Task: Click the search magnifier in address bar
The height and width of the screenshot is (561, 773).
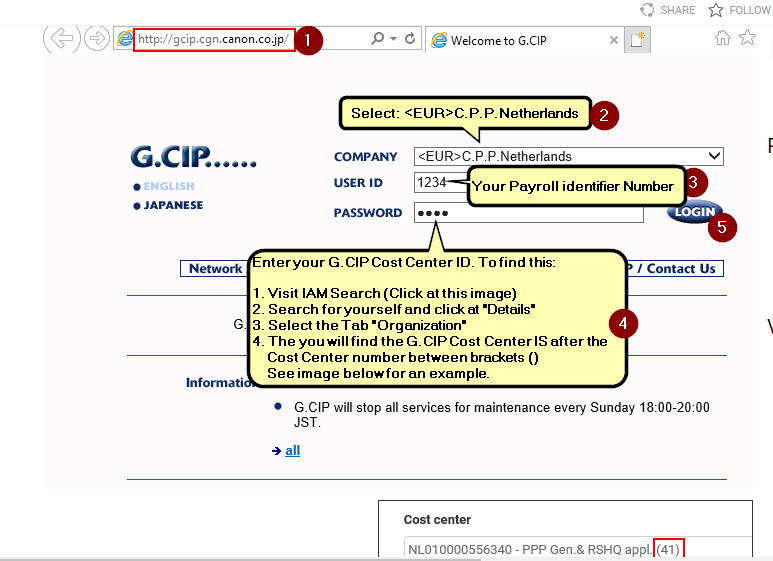Action: 378,38
